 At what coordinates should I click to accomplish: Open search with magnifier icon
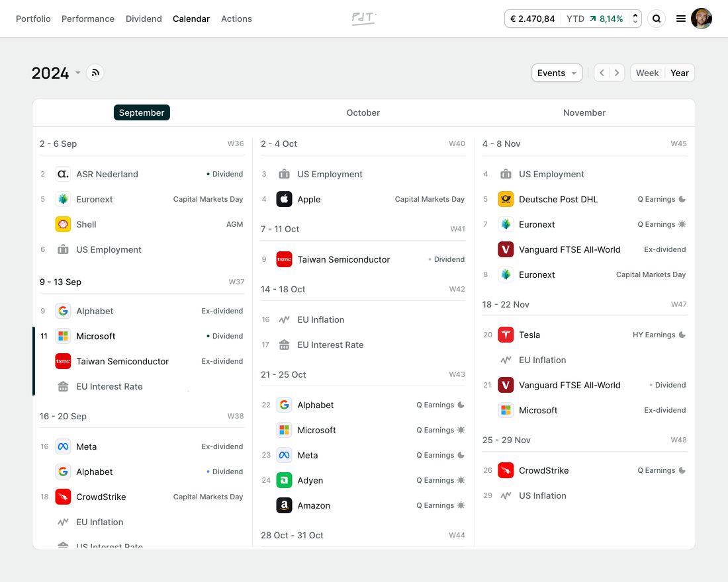[x=657, y=19]
